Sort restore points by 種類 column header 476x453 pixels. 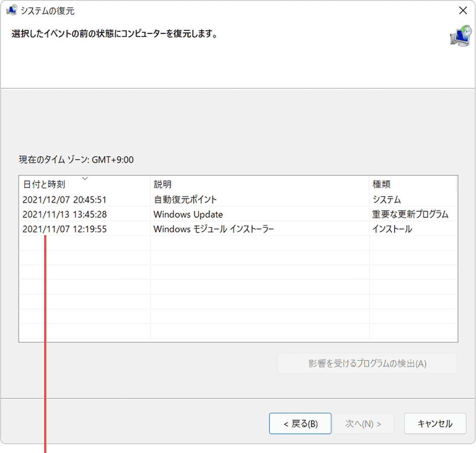coord(381,184)
